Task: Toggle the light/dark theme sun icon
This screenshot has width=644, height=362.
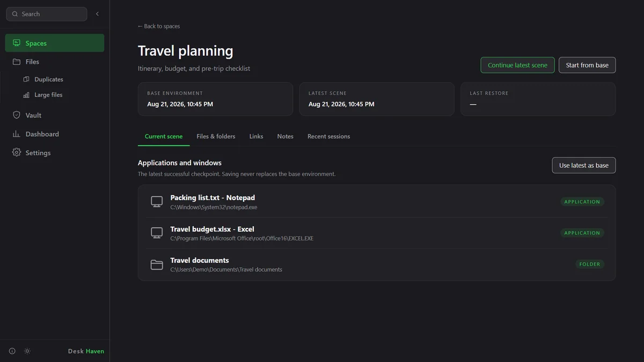Action: coord(27,351)
